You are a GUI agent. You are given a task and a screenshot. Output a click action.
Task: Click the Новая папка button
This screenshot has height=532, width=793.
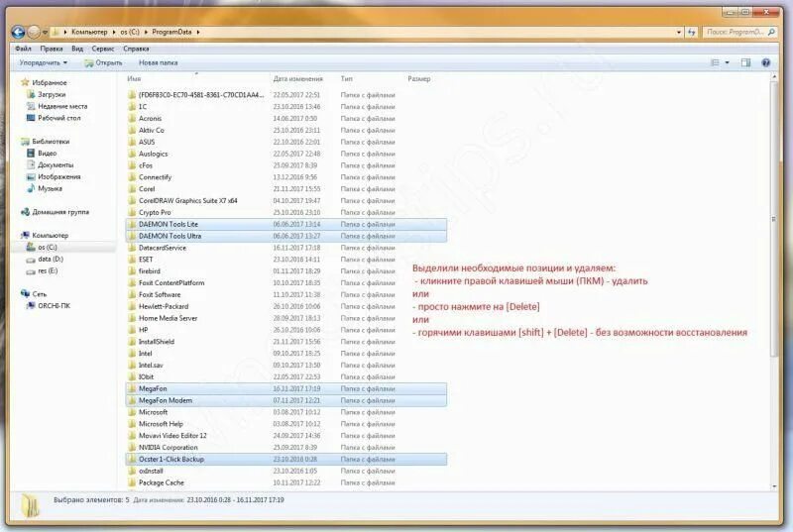point(158,62)
